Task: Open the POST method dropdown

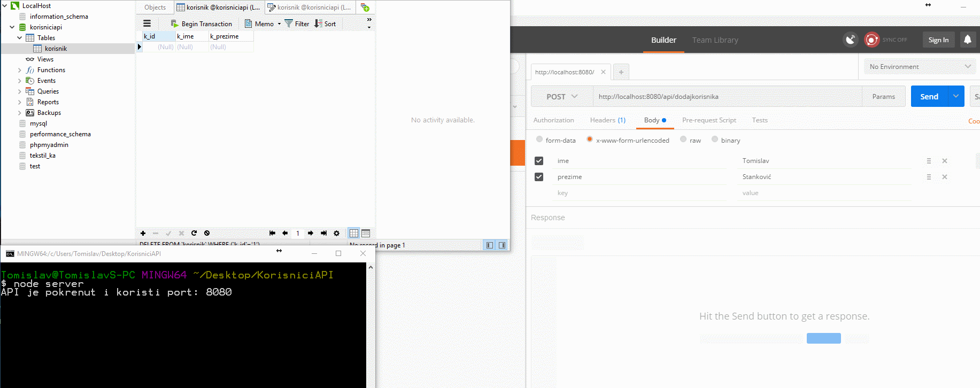Action: (561, 97)
